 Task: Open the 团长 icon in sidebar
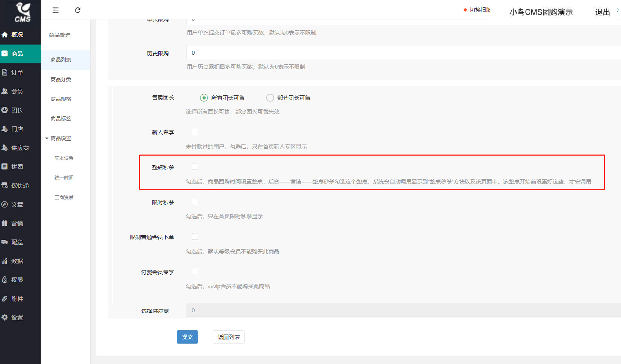[5, 110]
